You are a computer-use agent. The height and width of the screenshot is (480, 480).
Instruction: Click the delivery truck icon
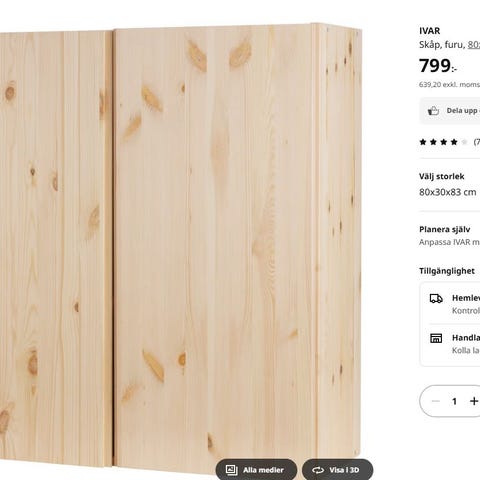click(436, 298)
